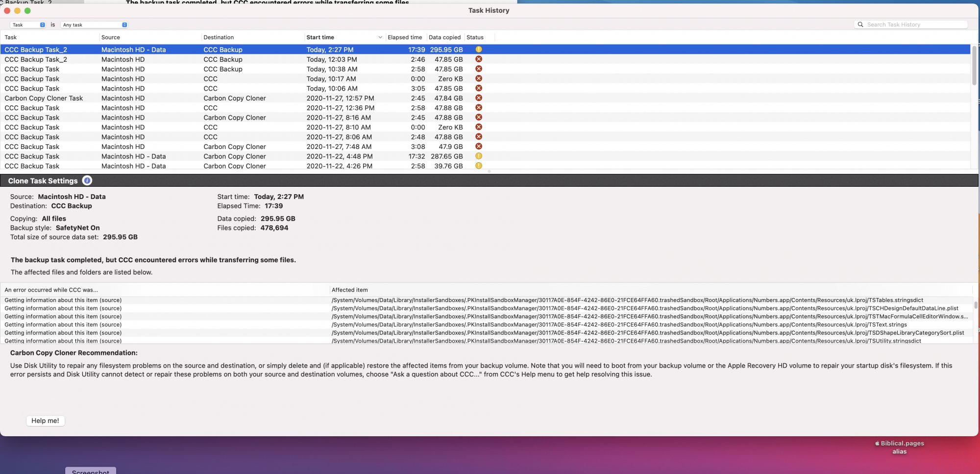Select the Carbon Copy Cloner Task row
The width and height of the screenshot is (980, 474).
click(x=485, y=98)
